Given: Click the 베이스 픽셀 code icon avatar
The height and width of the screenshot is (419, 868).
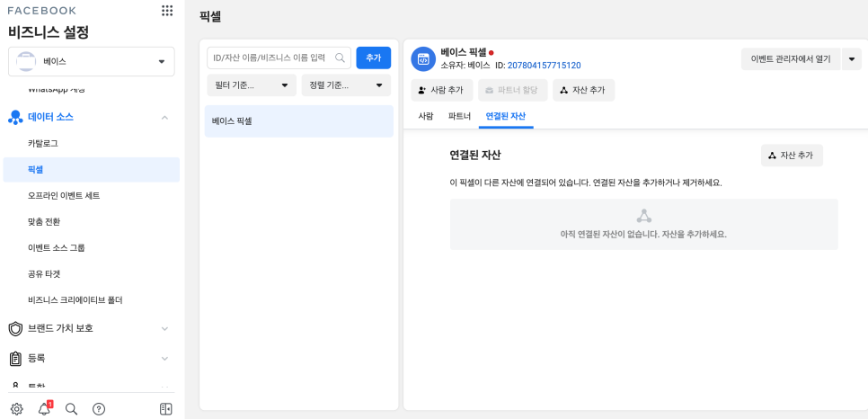Looking at the screenshot, I should 423,59.
